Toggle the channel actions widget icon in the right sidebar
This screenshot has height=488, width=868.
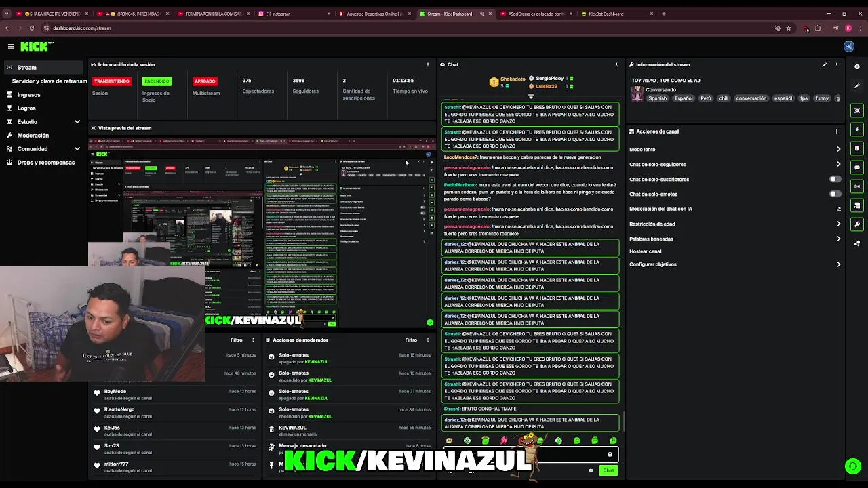(x=857, y=205)
